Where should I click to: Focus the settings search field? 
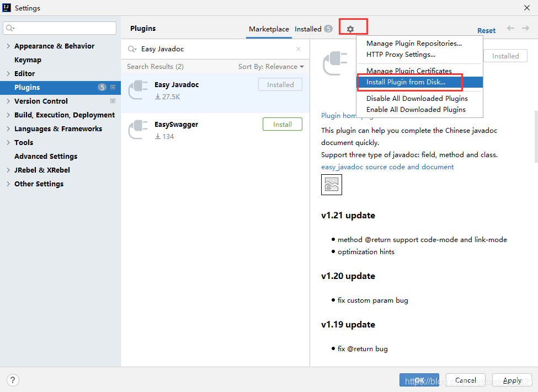tap(60, 28)
